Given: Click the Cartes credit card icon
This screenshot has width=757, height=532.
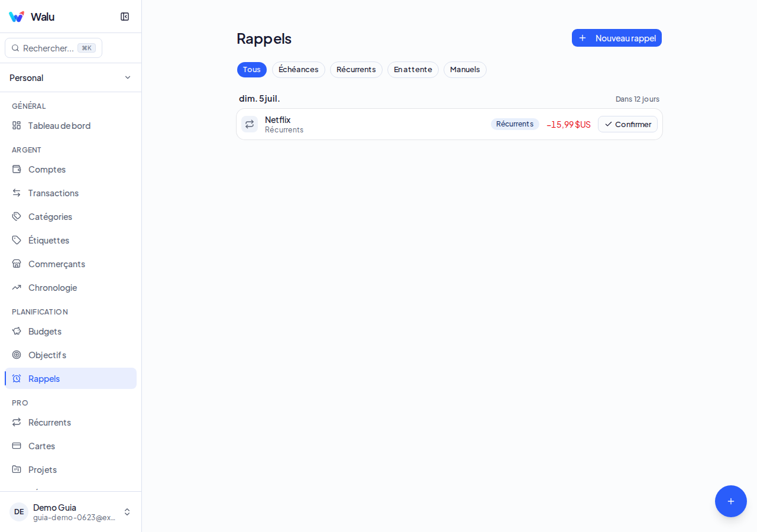Looking at the screenshot, I should point(17,446).
